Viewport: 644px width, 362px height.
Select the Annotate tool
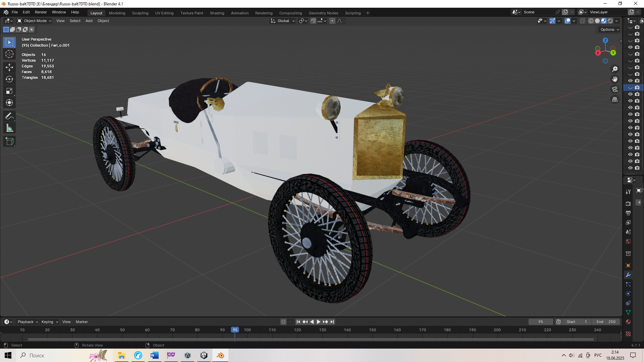[9, 116]
